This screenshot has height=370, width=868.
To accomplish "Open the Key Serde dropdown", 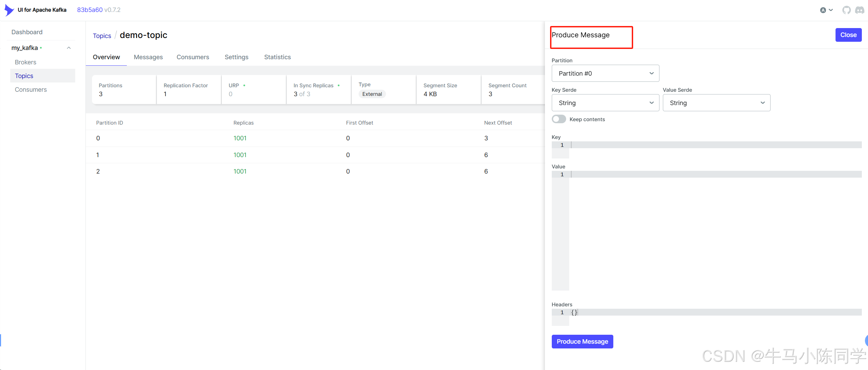I will (x=605, y=103).
